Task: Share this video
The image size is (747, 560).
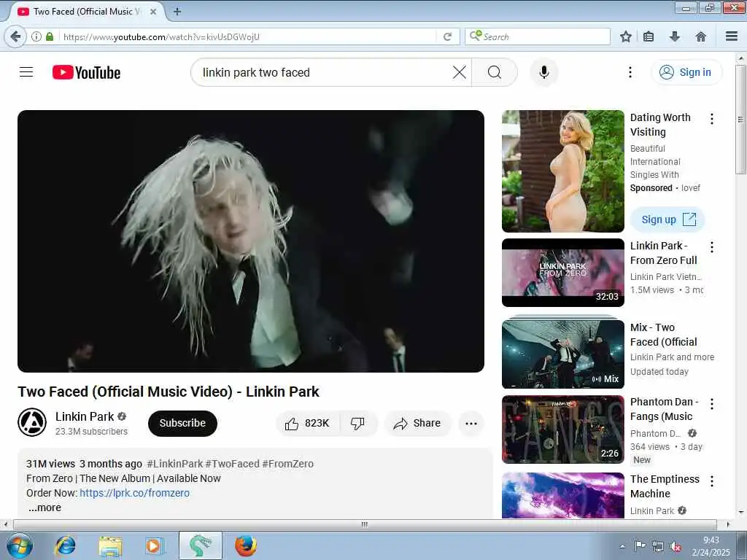Action: [x=417, y=424]
